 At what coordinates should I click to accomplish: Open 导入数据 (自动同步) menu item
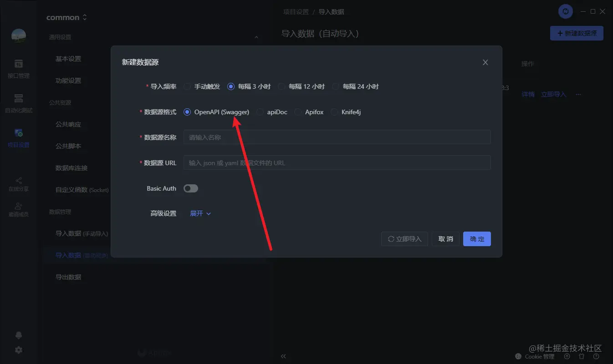pyautogui.click(x=82, y=255)
